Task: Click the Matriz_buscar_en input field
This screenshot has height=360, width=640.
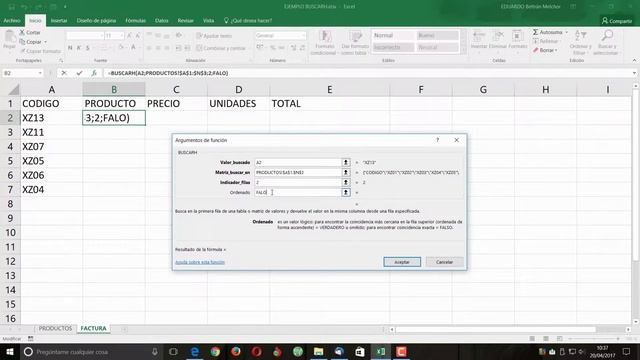Action: 298,172
